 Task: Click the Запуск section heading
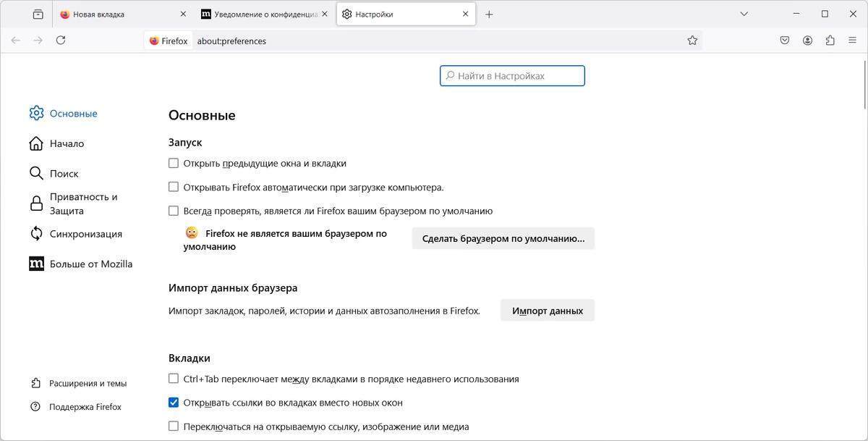pyautogui.click(x=185, y=143)
